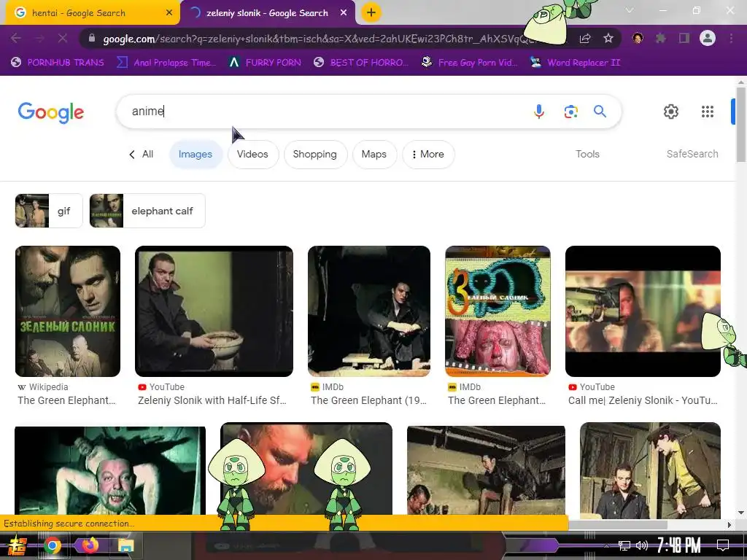Switch to the Shopping filter
Image resolution: width=747 pixels, height=560 pixels.
tap(315, 155)
